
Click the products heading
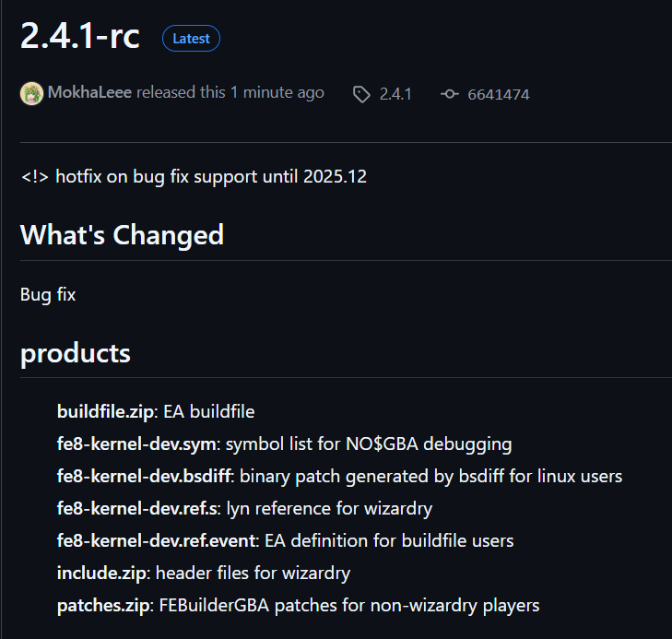click(76, 354)
